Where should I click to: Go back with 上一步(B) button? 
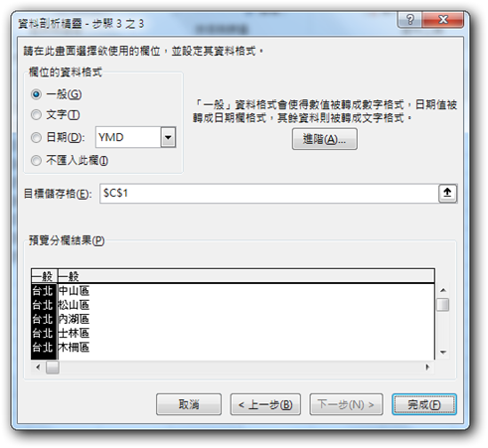click(265, 404)
